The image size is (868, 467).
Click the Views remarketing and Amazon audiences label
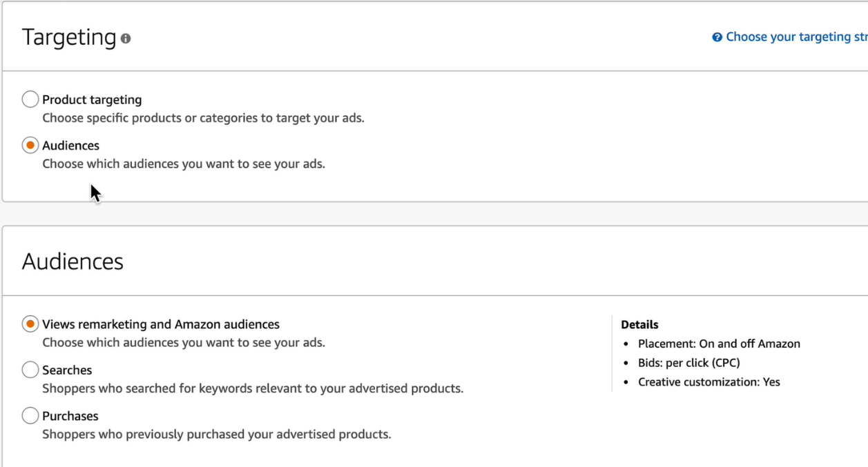[161, 324]
